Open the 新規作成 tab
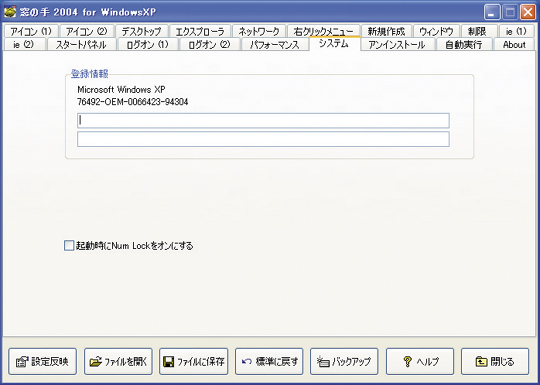This screenshot has height=385, width=540. [386, 31]
